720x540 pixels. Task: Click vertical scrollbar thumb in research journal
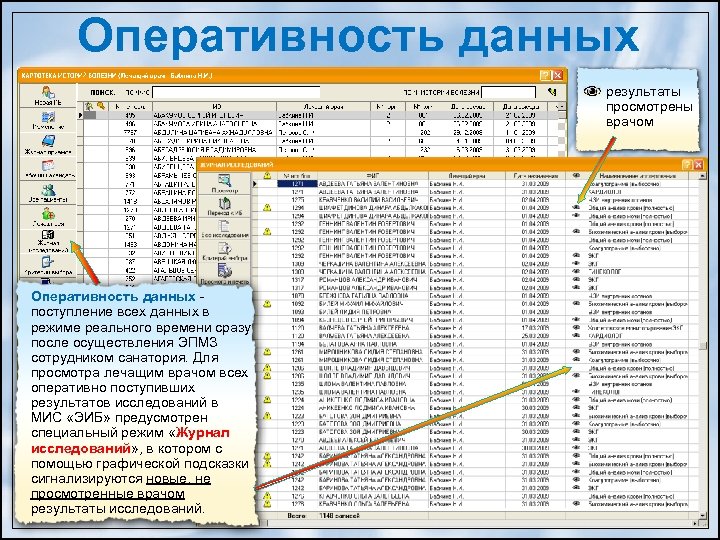pos(703,346)
